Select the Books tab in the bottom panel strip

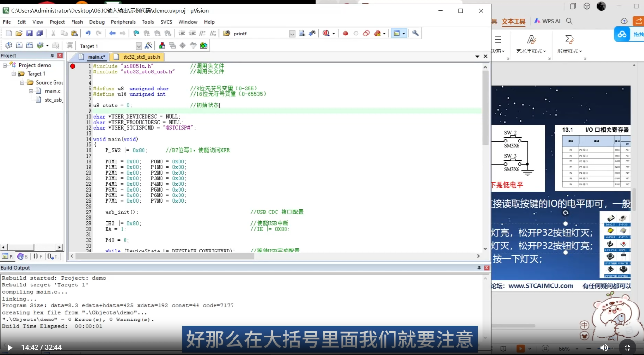(x=23, y=256)
